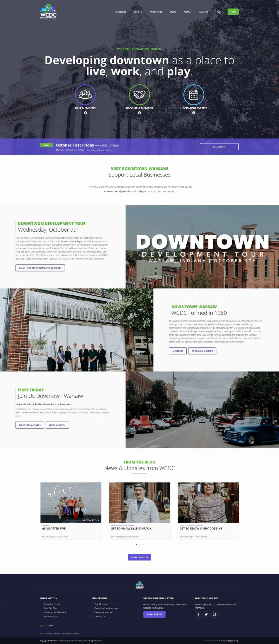Open the Instagram icon in footer
This screenshot has width=279, height=644.
click(x=214, y=614)
